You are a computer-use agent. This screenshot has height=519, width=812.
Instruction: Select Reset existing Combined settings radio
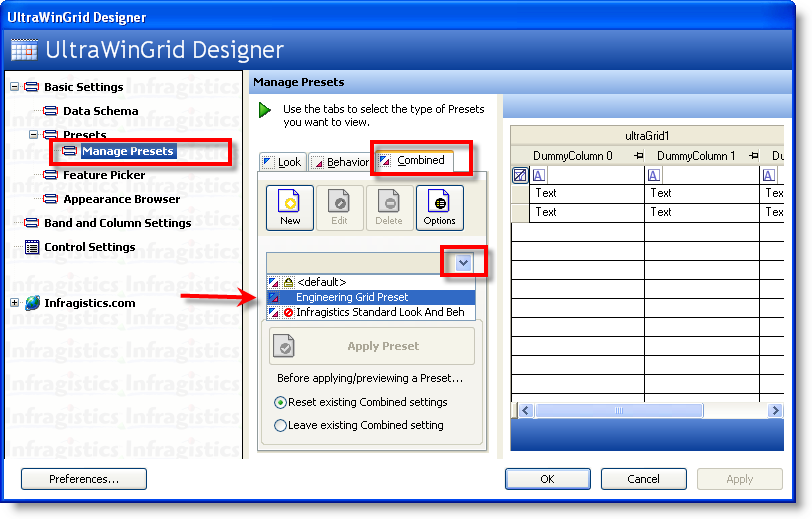pos(280,402)
